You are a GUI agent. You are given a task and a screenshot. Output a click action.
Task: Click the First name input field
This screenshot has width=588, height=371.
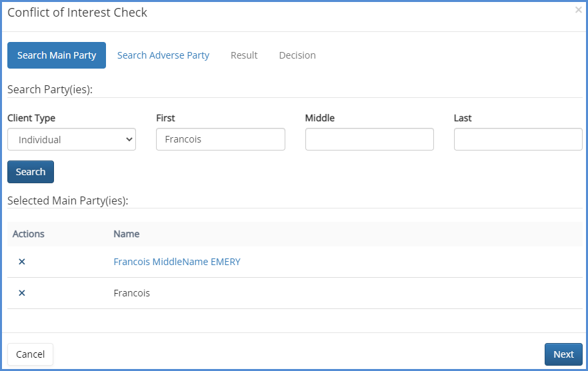tap(220, 139)
